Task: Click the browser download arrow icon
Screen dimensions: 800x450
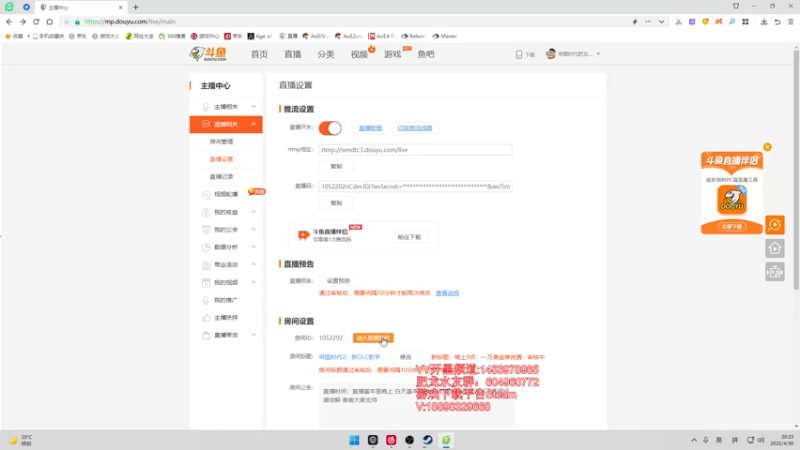Action: (764, 21)
